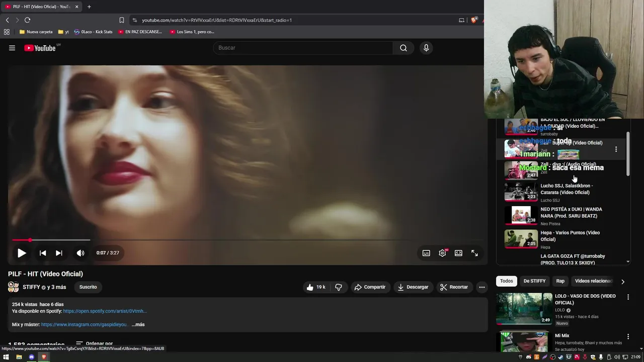The height and width of the screenshot is (362, 644).
Task: Select the Todos chip
Action: tap(507, 281)
